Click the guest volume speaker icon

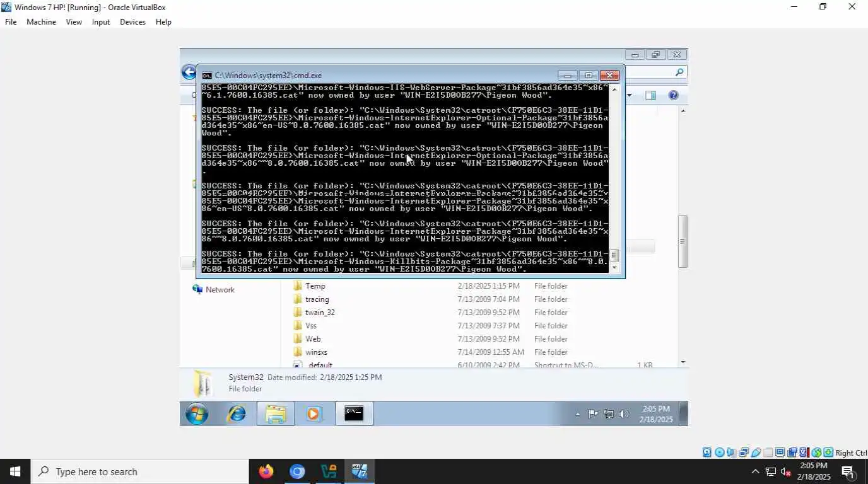(624, 414)
